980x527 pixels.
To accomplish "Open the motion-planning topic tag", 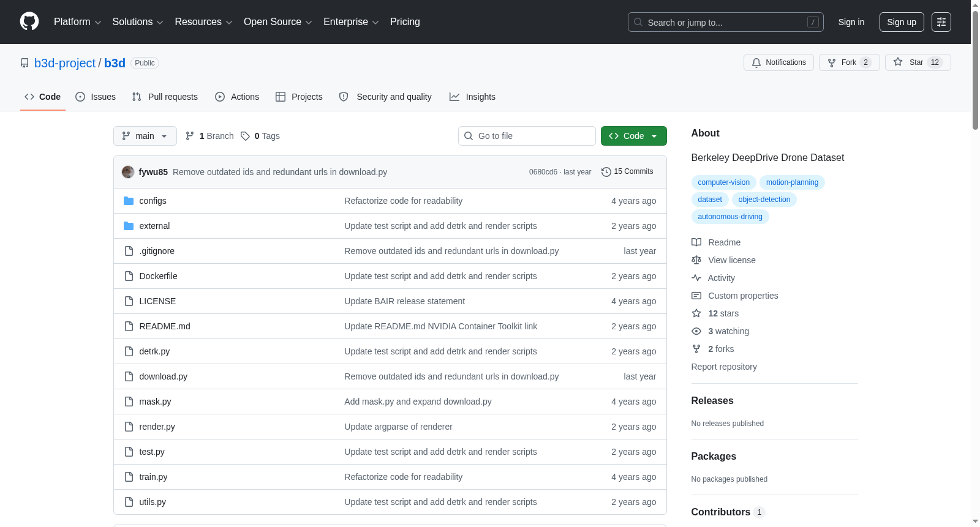I will (792, 182).
